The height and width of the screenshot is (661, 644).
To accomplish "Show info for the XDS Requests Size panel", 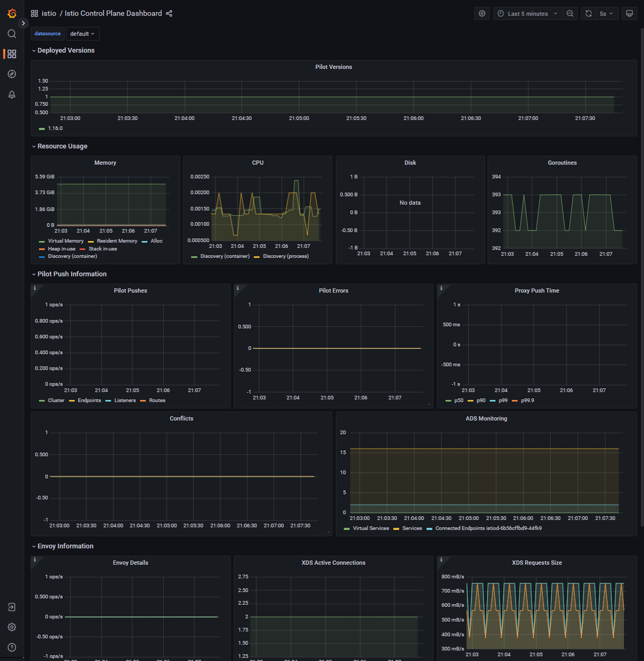I will coord(441,560).
